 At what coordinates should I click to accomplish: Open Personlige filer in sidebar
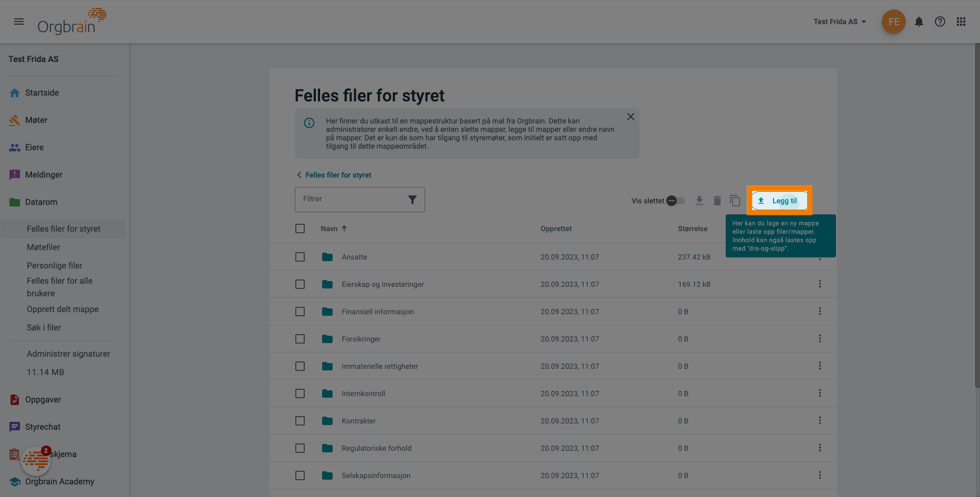55,266
